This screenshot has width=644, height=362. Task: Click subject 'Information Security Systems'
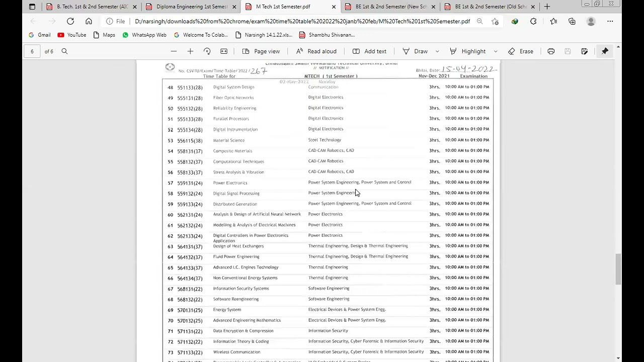[241, 289]
